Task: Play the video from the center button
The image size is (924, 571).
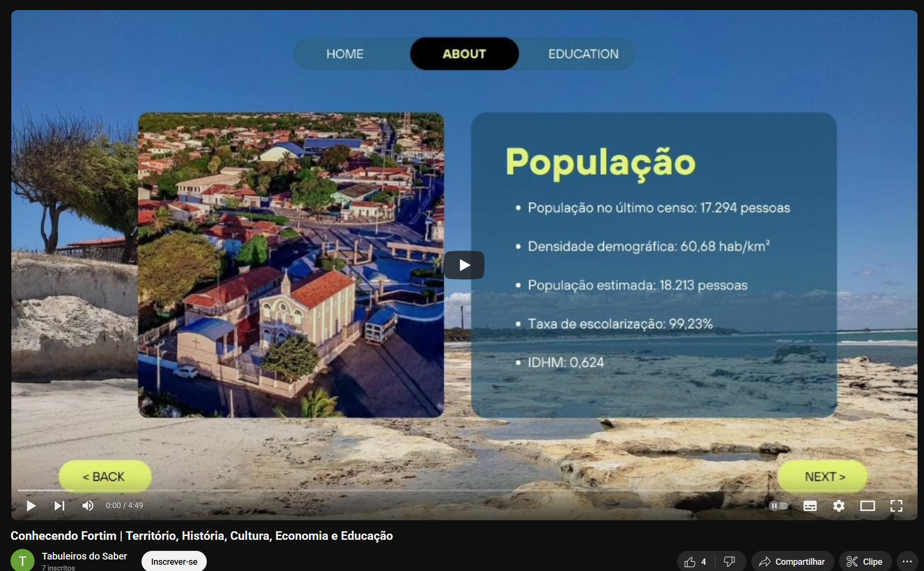Action: point(463,265)
